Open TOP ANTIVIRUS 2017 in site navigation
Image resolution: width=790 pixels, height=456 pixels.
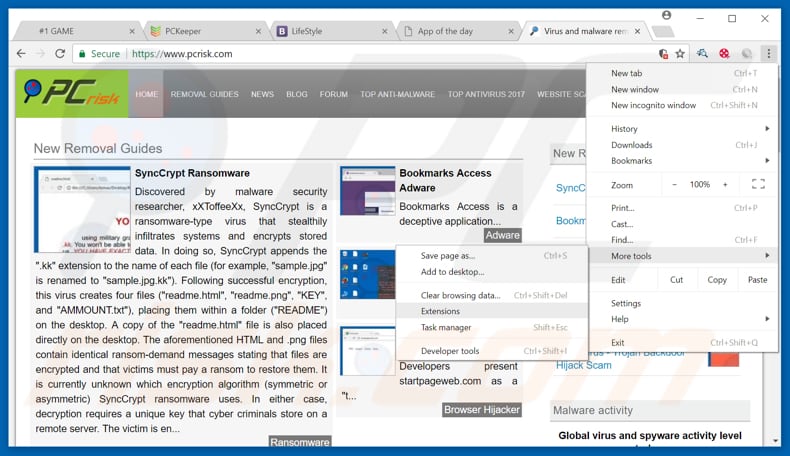486,94
